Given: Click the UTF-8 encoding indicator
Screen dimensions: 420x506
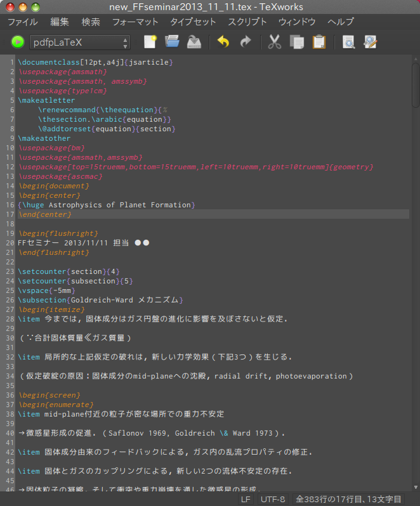Looking at the screenshot, I should 273,499.
